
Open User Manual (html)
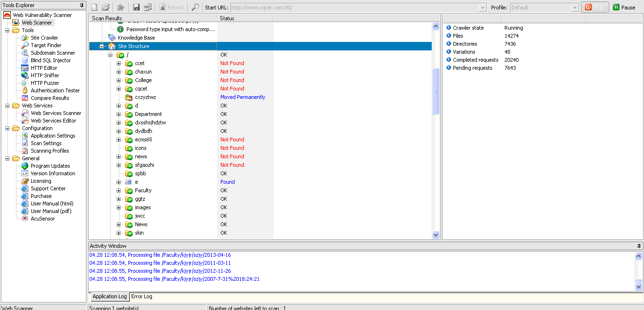click(x=52, y=204)
